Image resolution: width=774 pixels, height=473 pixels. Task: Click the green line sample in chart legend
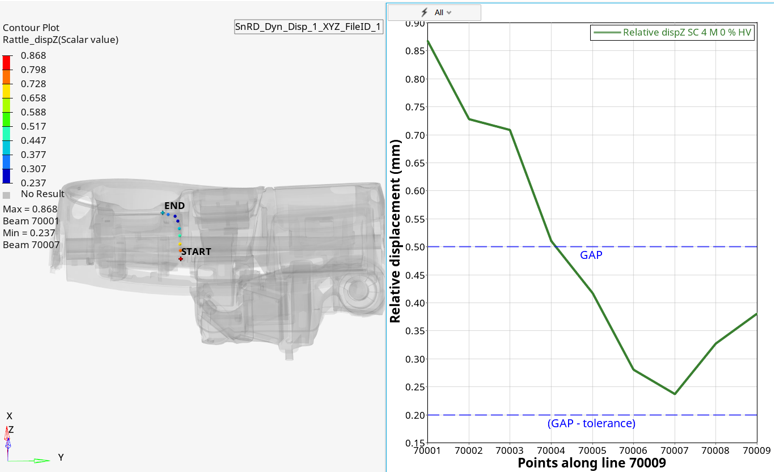pos(606,32)
